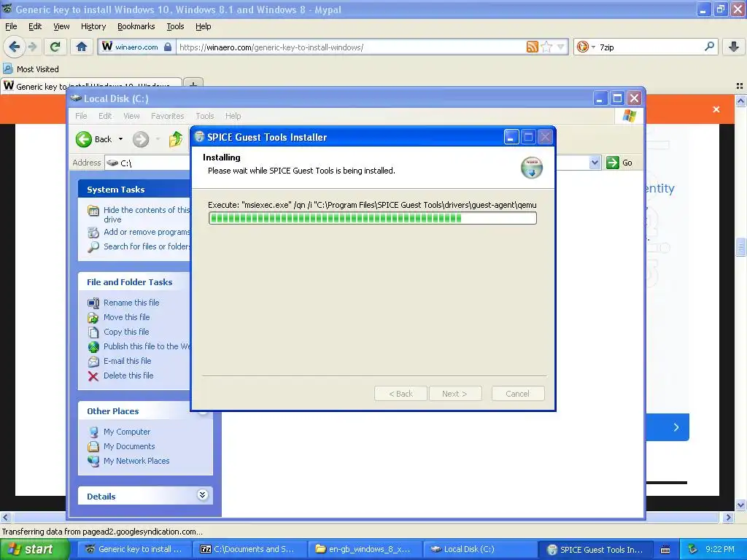The width and height of the screenshot is (747, 560).
Task: Go to browser Home page icon
Action: (82, 47)
